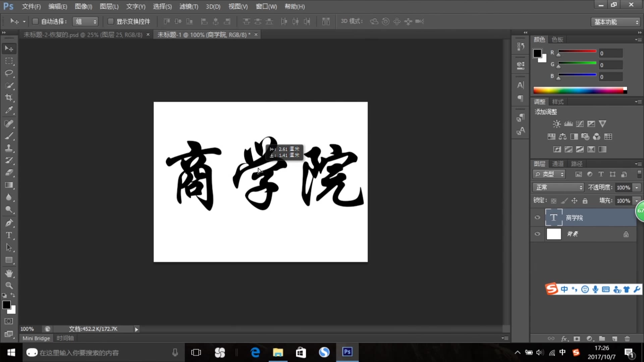Select the Lasso tool
The image size is (644, 362).
(9, 73)
